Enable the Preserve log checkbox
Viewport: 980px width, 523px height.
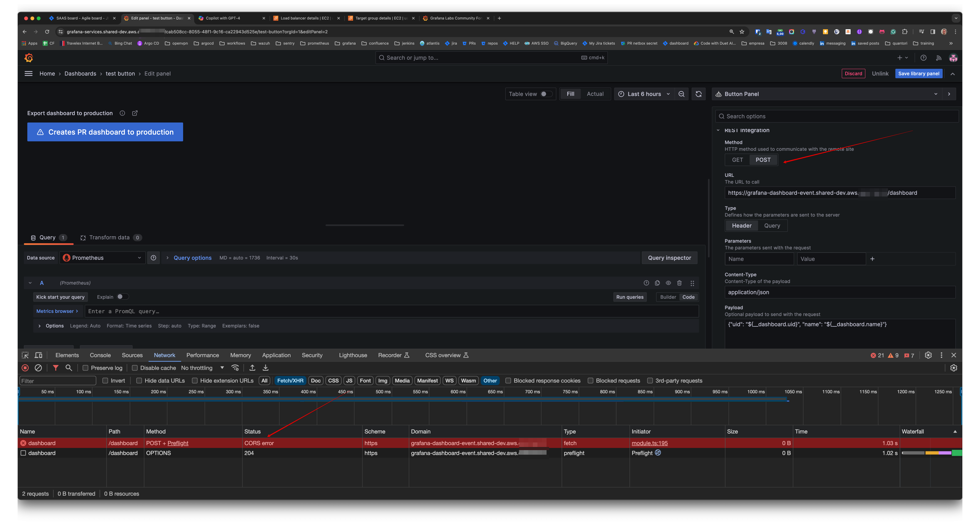86,368
